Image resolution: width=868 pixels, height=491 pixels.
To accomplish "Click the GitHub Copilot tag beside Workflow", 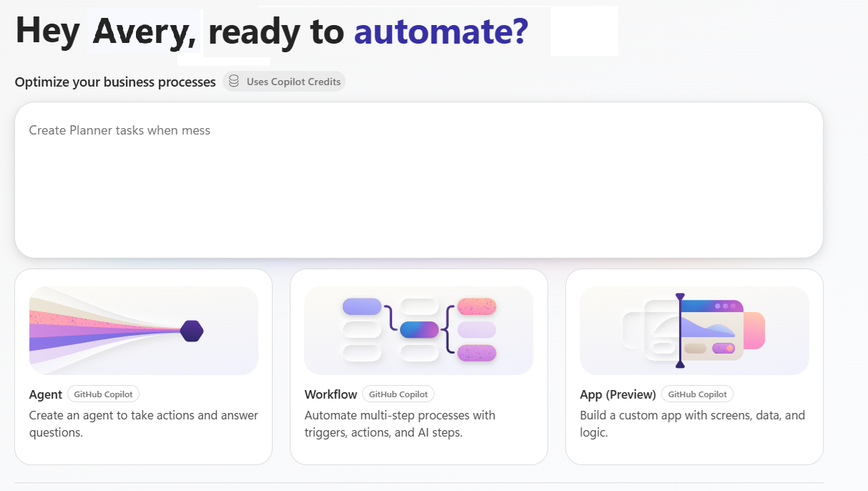I will (x=398, y=394).
